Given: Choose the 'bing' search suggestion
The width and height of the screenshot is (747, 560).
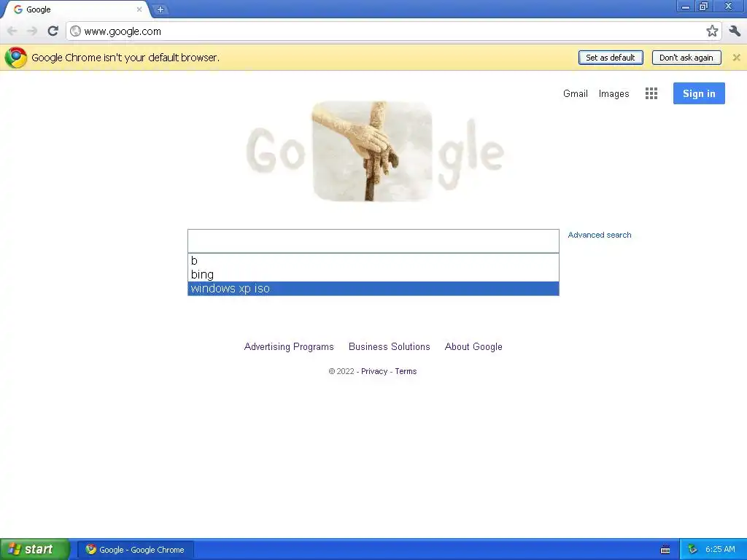Looking at the screenshot, I should pos(373,274).
